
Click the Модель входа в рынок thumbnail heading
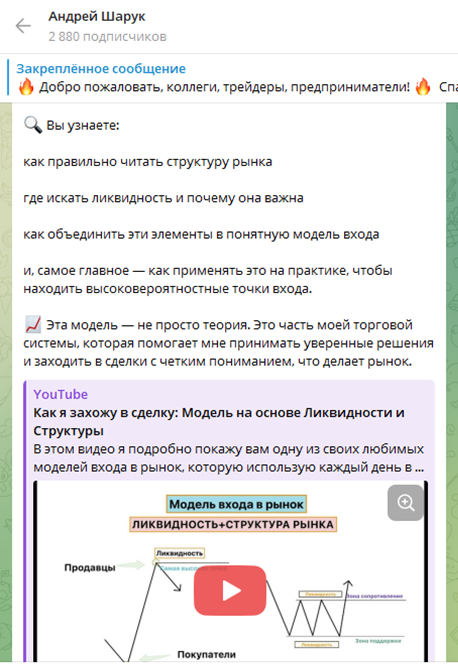pyautogui.click(x=236, y=504)
